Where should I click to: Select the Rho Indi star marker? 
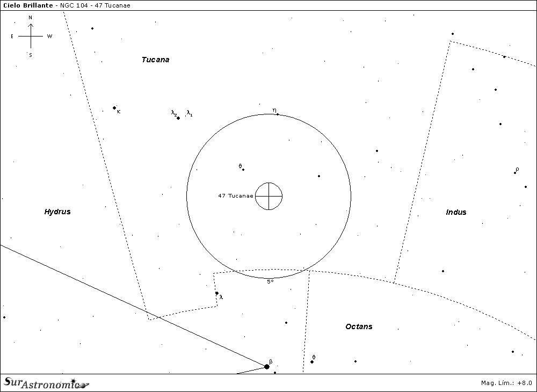point(515,173)
